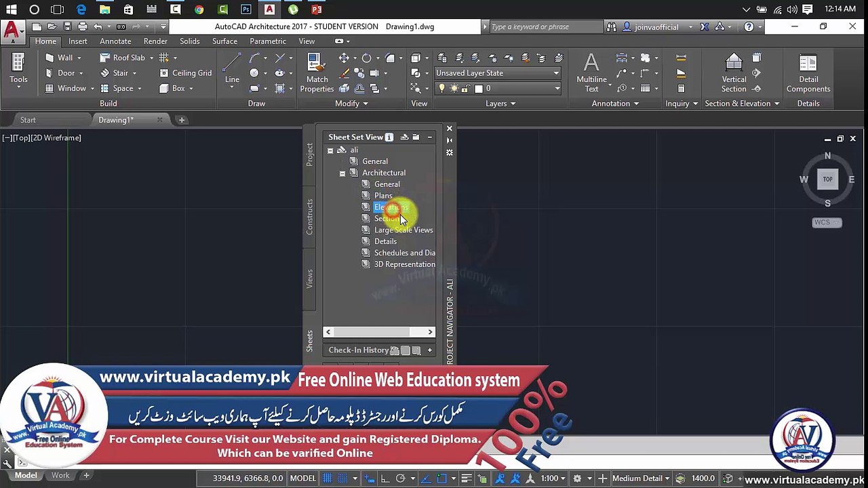The image size is (868, 488).
Task: Select the Stair tool
Action: click(114, 73)
